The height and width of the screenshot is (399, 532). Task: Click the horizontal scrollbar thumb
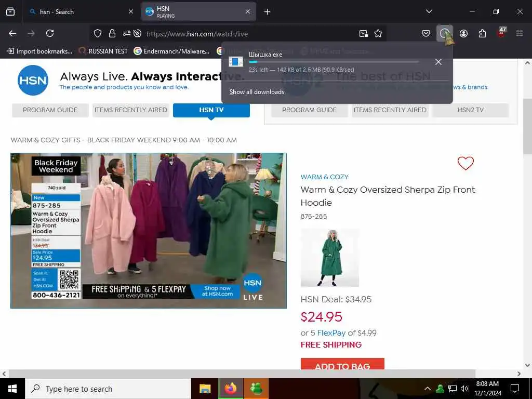[242, 374]
